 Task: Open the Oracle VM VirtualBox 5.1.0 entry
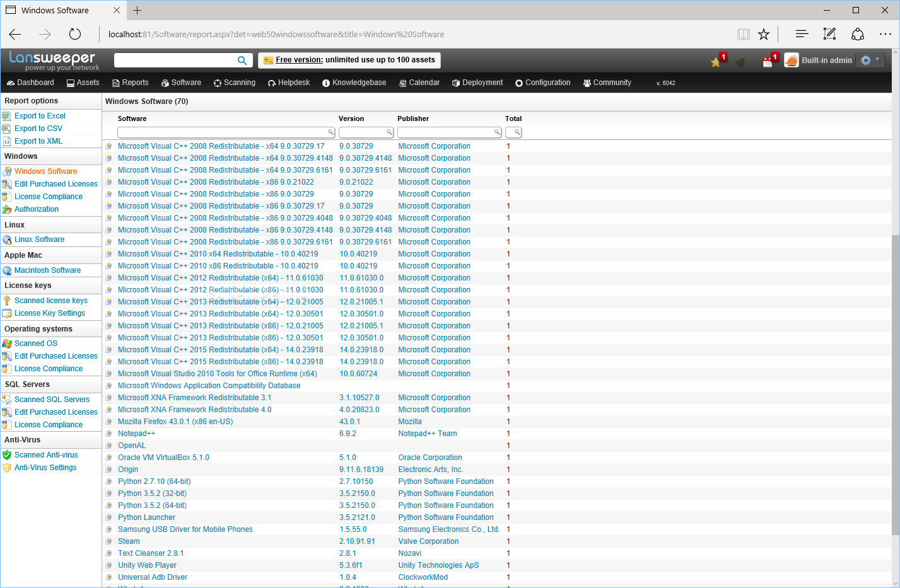[x=163, y=458]
